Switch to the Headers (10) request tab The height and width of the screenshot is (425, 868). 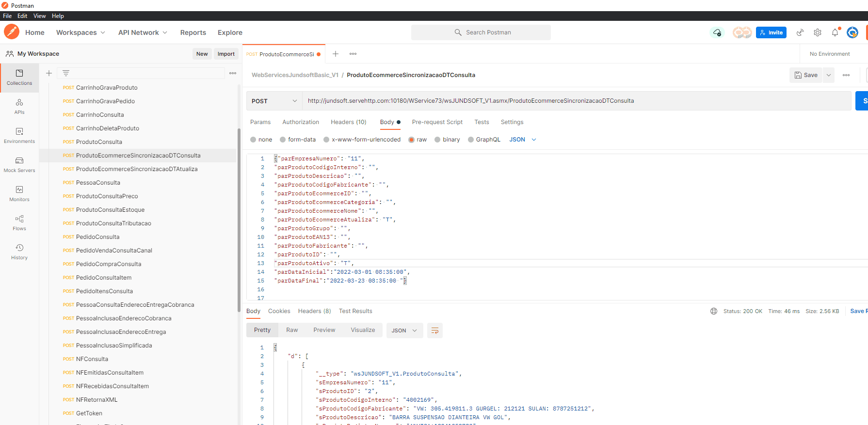[349, 122]
